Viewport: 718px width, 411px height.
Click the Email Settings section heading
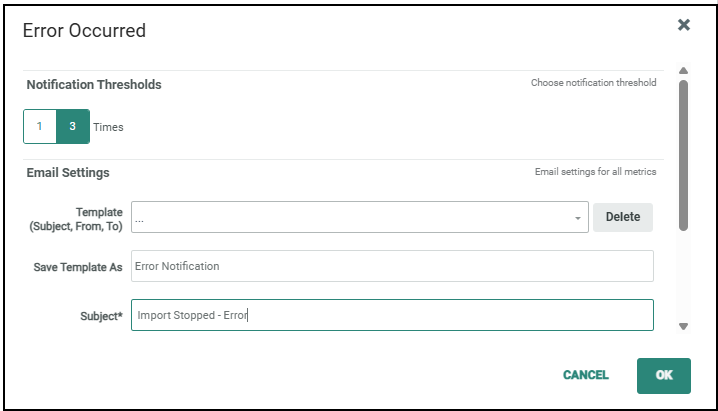click(68, 173)
